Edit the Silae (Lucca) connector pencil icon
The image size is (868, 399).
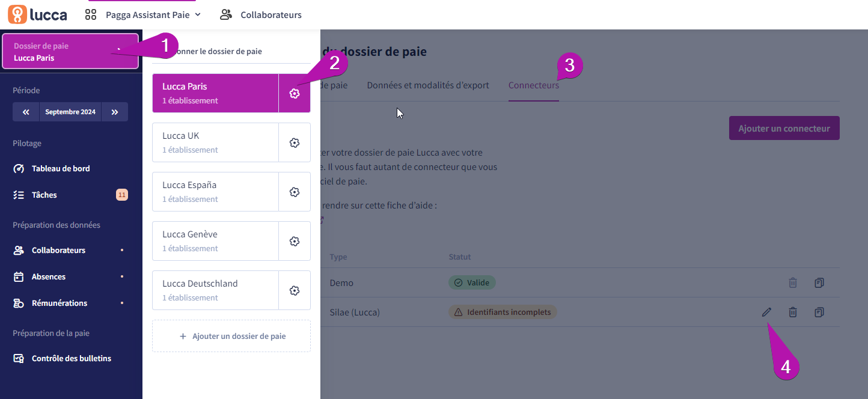point(766,312)
